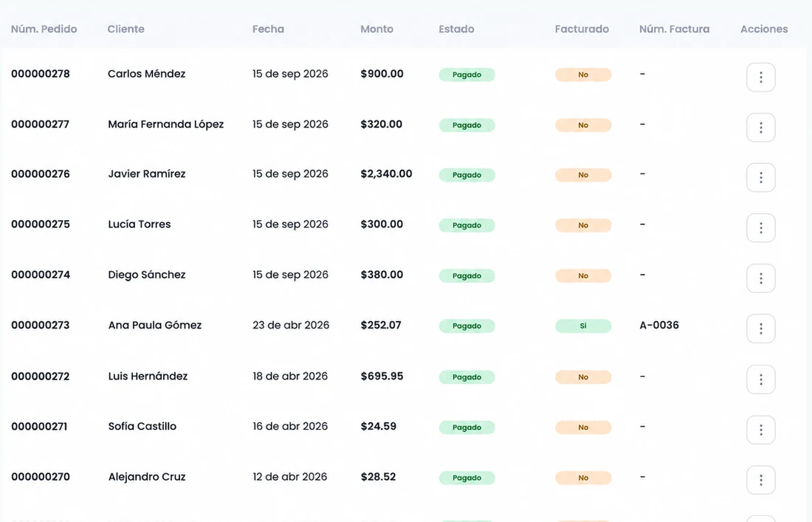The image size is (812, 522).
Task: Click client name Diego Sánchez
Action: tap(147, 275)
